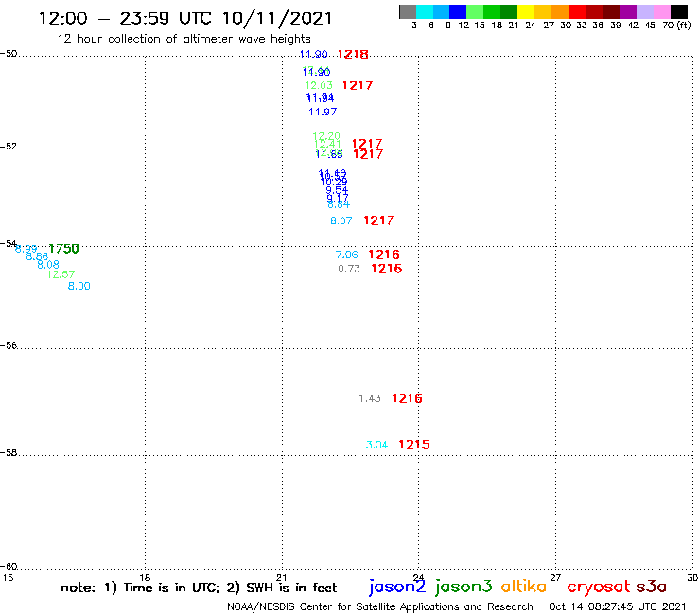Click the red time stamp '1218'

point(353,54)
